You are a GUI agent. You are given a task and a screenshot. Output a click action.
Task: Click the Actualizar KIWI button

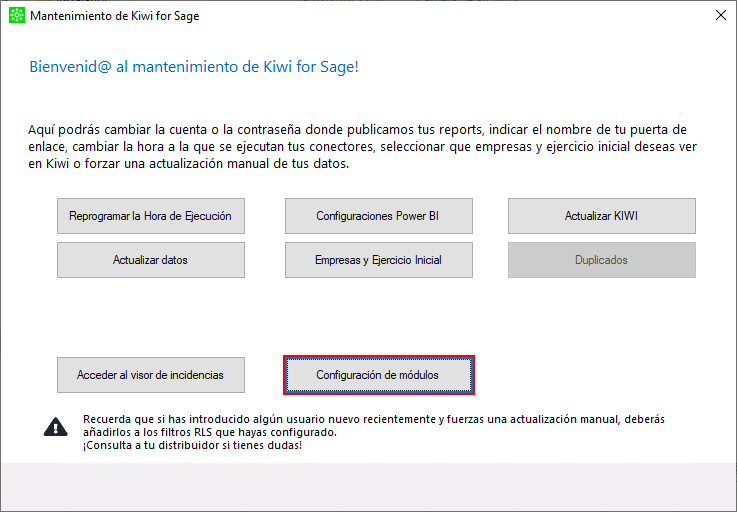click(602, 216)
